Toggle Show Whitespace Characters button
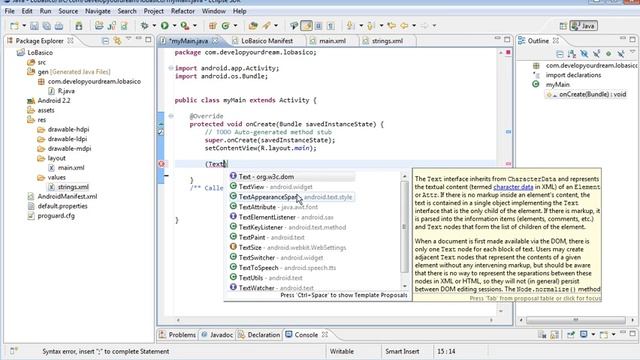The height and width of the screenshot is (360, 640). pyautogui.click(x=331, y=26)
